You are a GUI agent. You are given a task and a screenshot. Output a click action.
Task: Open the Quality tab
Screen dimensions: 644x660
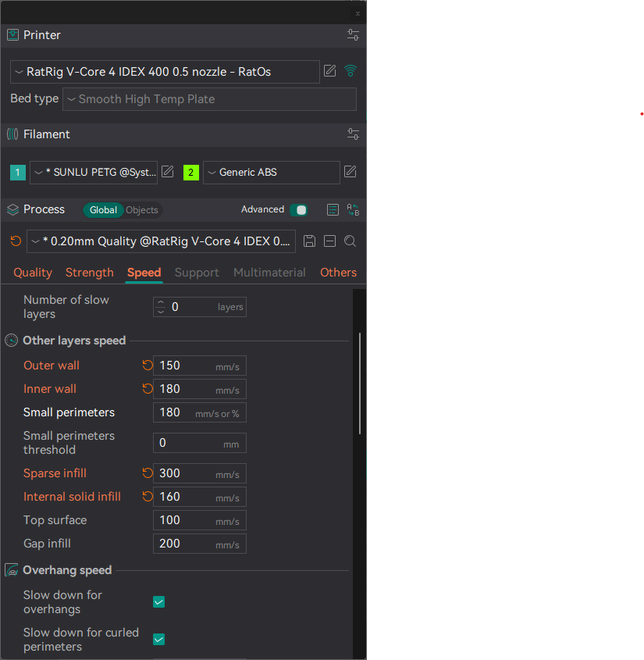(x=33, y=273)
